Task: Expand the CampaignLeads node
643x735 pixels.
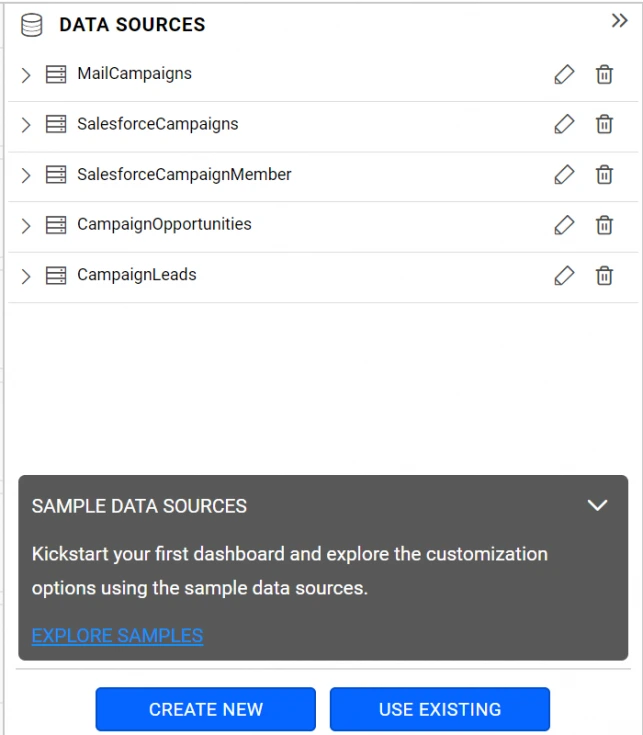Action: pyautogui.click(x=26, y=275)
